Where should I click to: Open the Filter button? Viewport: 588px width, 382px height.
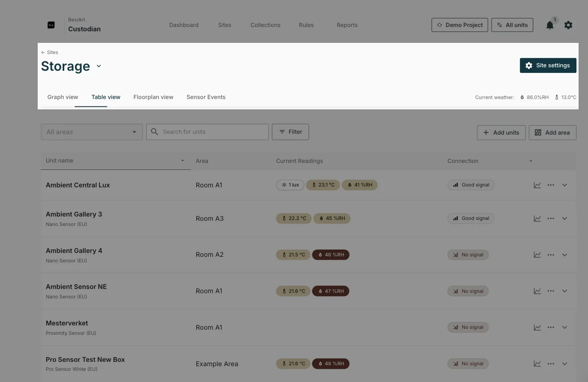point(291,132)
